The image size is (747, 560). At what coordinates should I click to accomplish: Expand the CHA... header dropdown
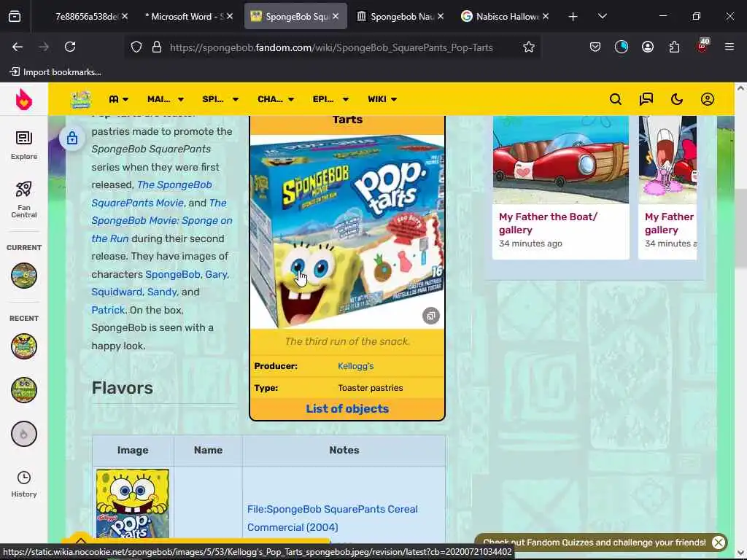[x=275, y=99]
